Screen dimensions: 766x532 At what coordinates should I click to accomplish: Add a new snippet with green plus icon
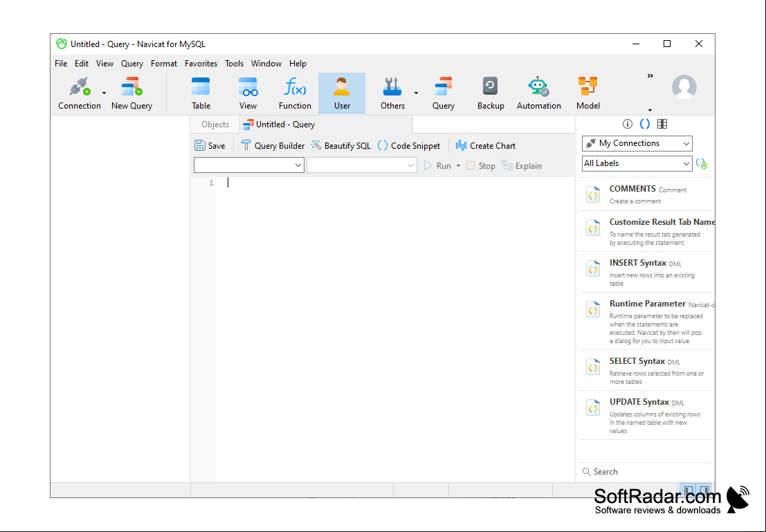pos(702,164)
